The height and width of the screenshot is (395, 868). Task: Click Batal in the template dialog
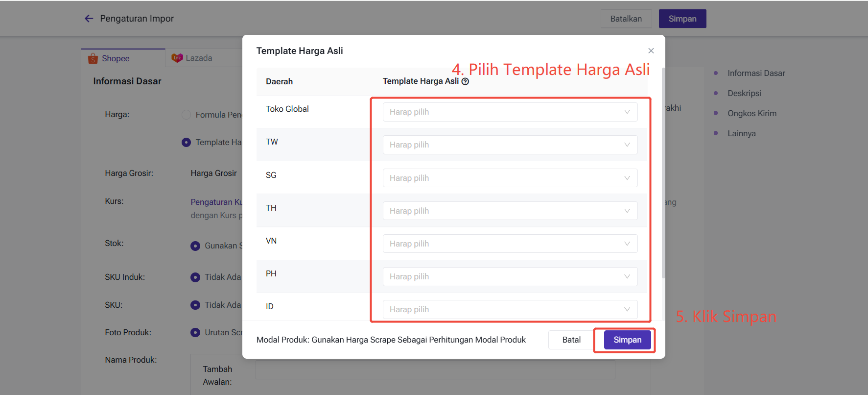tap(571, 340)
